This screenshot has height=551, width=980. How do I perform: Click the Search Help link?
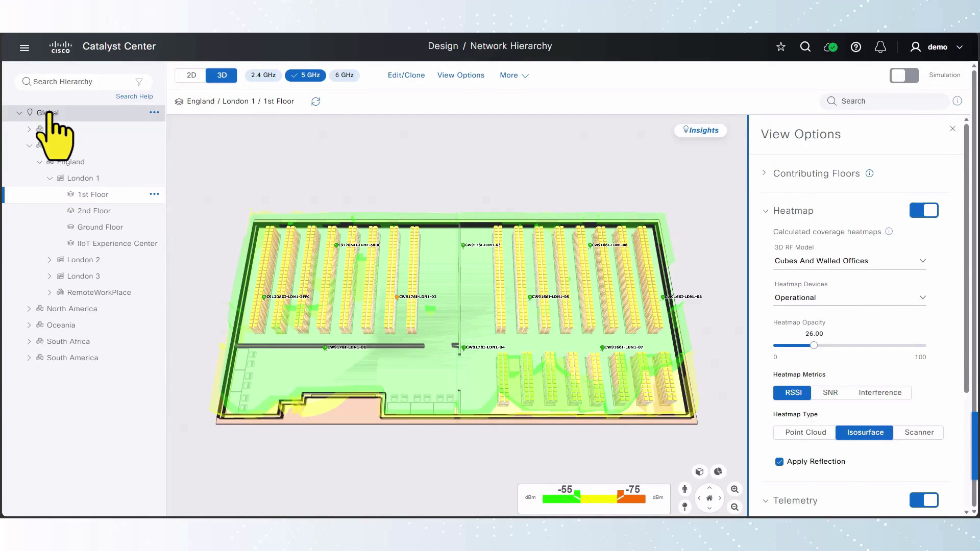point(134,96)
